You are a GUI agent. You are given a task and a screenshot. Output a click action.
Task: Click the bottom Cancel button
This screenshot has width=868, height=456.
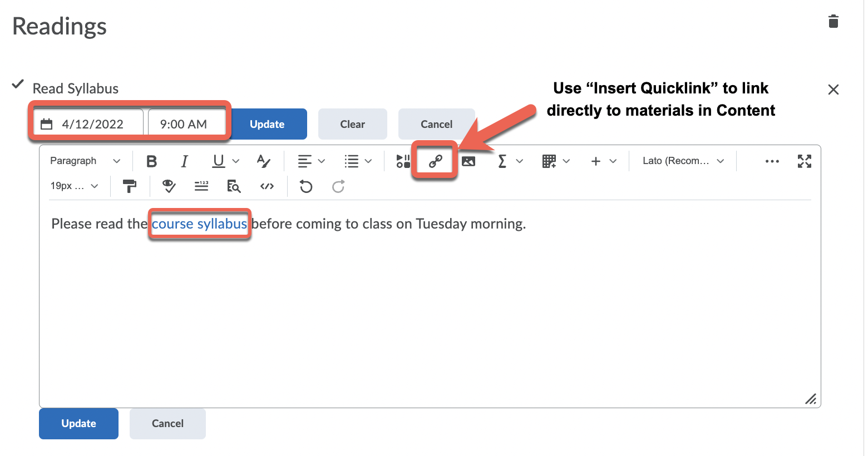pos(167,424)
